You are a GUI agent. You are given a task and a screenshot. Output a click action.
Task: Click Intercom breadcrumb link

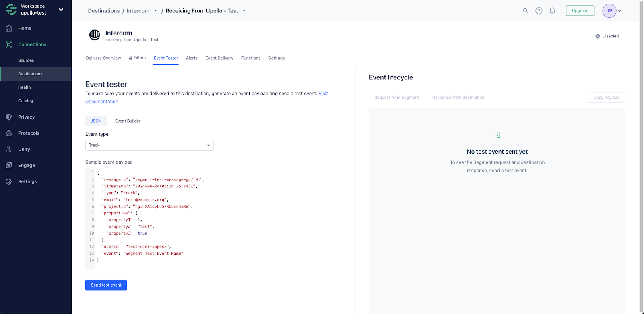[x=138, y=11]
